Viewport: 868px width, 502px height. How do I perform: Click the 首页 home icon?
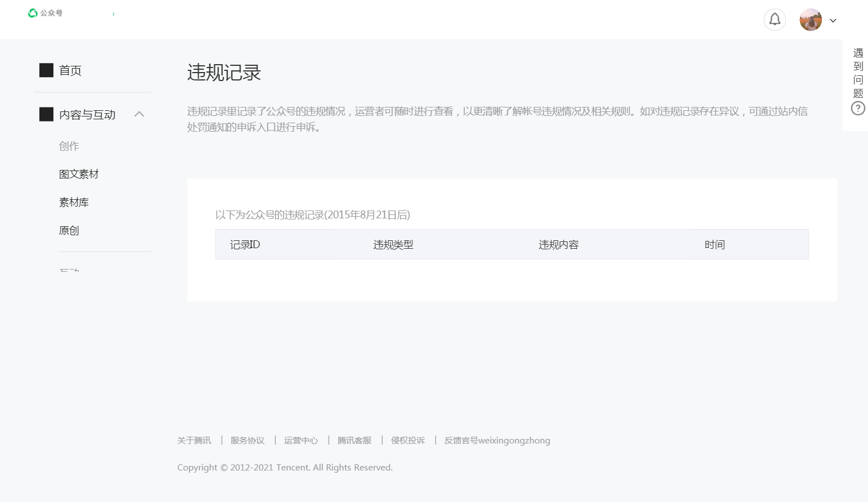click(x=46, y=70)
